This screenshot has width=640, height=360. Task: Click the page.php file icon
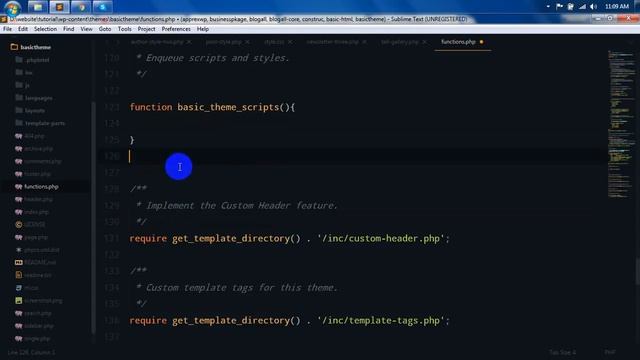coord(19,237)
